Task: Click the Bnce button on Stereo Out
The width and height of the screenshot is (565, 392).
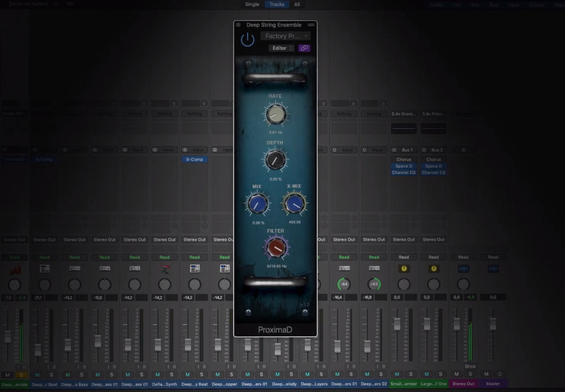Action: (x=470, y=366)
